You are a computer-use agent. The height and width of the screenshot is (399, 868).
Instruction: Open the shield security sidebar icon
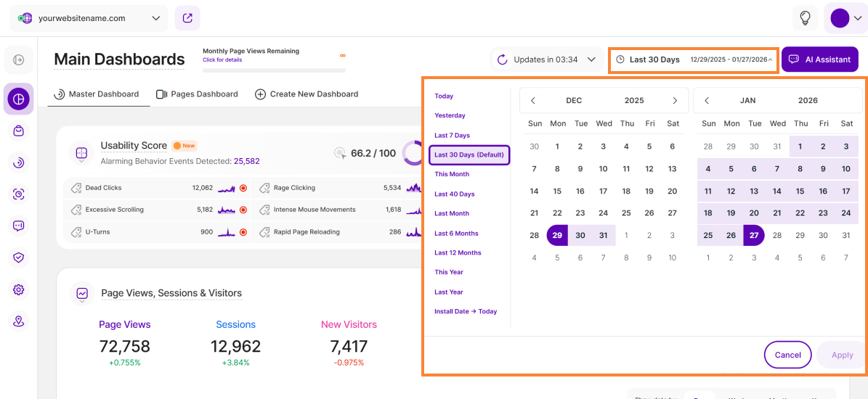pos(19,258)
